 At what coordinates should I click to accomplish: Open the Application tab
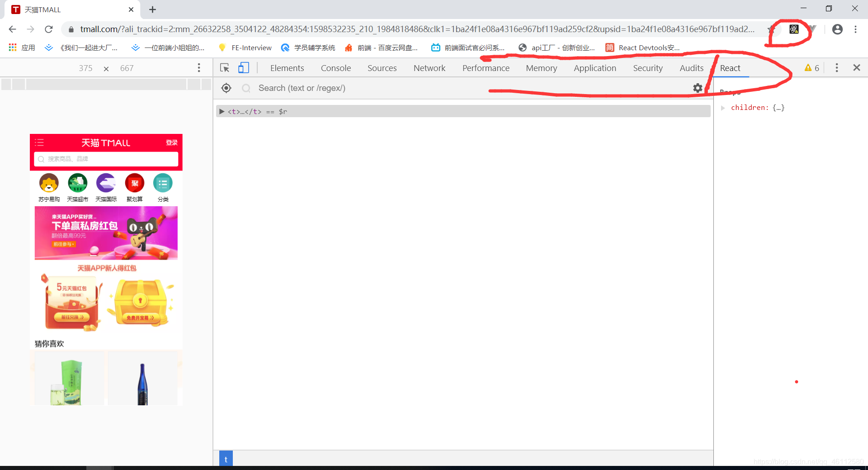click(595, 68)
